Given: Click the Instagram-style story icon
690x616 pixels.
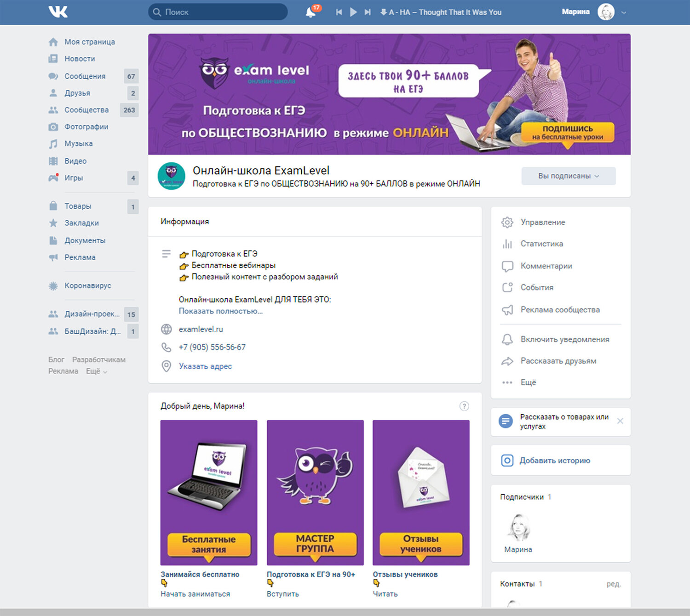Looking at the screenshot, I should coord(507,461).
